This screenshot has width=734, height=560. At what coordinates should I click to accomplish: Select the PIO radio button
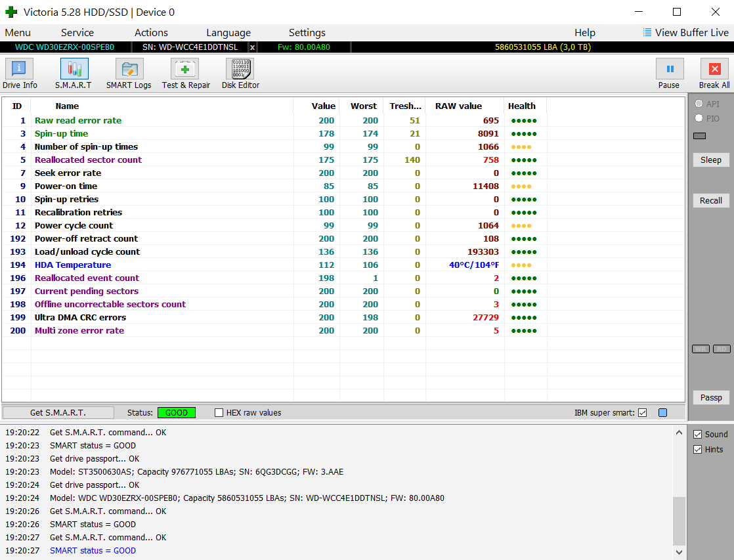point(699,118)
